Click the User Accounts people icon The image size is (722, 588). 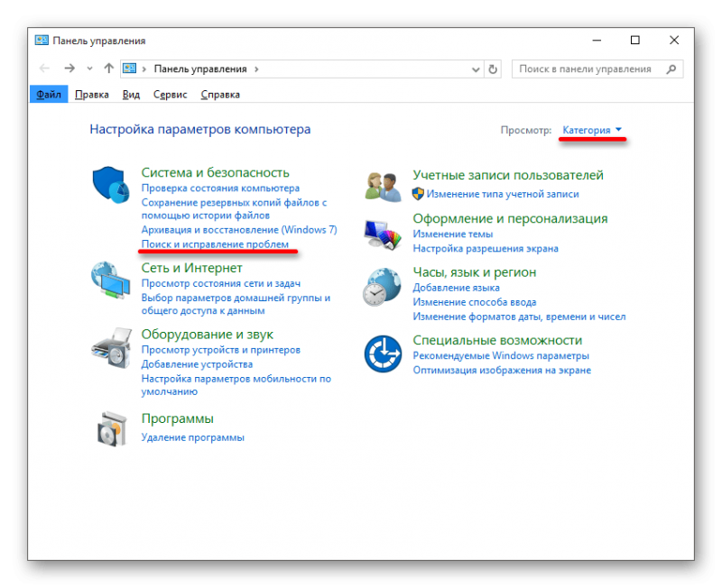(x=383, y=187)
